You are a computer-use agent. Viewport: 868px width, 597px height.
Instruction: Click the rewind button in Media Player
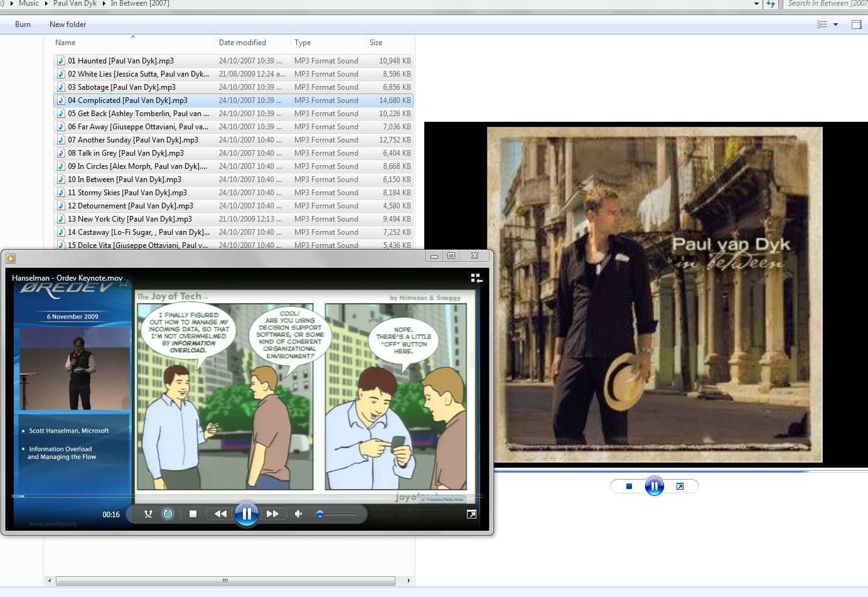pyautogui.click(x=220, y=514)
